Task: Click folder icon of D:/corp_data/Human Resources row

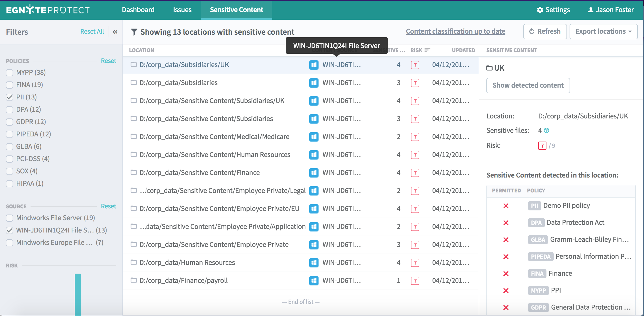Action: tap(133, 262)
